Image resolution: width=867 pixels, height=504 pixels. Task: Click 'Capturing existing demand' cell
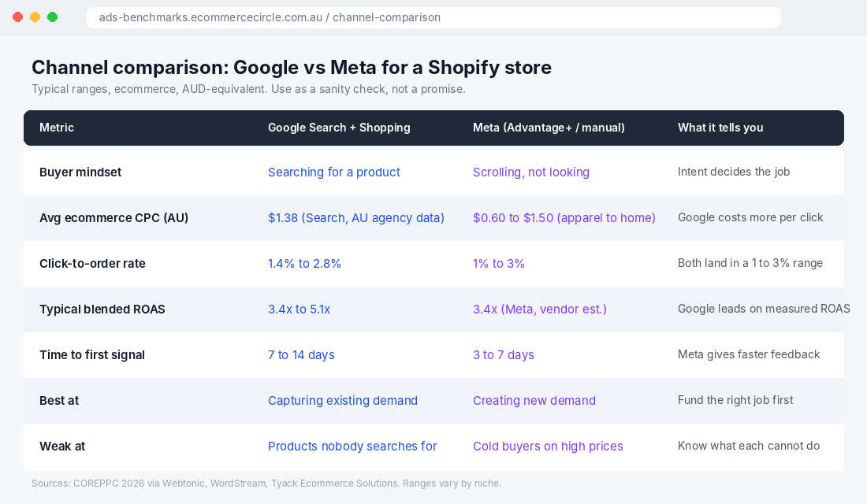pos(343,401)
